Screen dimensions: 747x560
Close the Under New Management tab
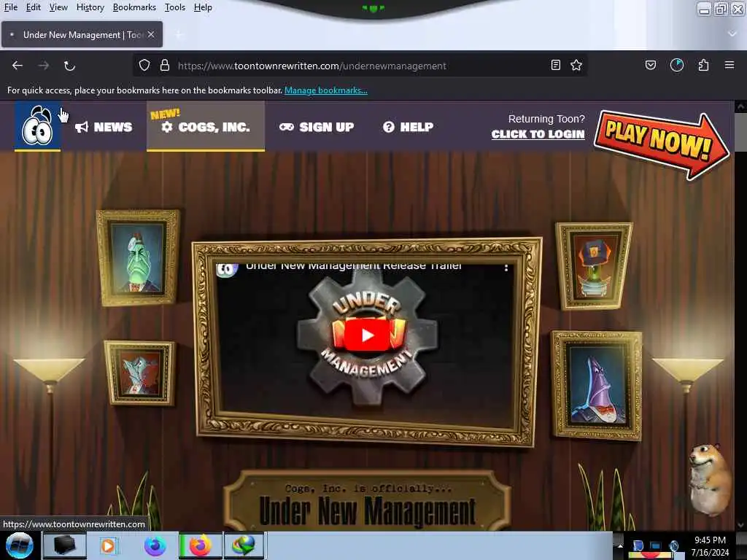[151, 34]
